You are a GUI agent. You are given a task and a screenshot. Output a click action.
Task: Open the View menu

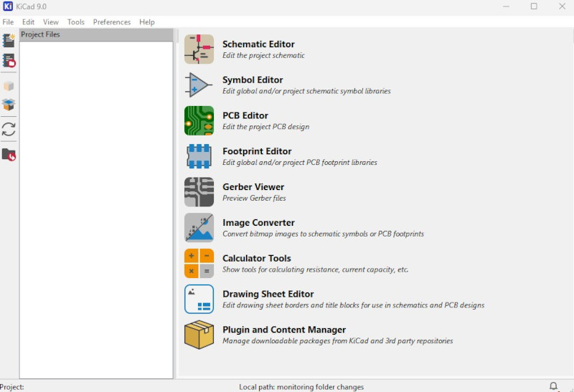[50, 22]
